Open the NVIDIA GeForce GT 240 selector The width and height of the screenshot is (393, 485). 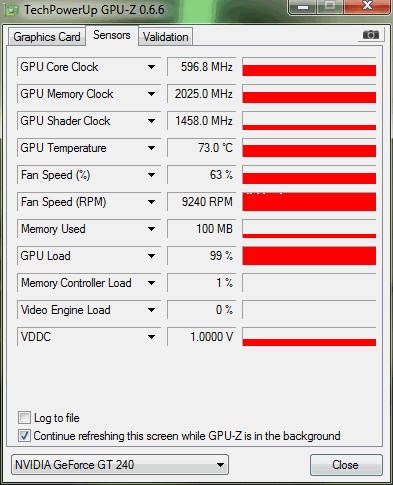click(120, 465)
